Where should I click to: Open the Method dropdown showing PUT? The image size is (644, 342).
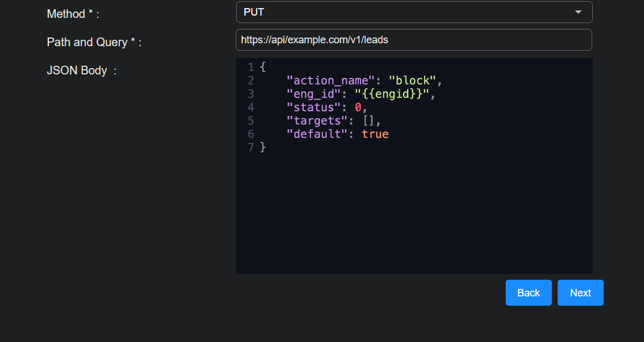[x=403, y=12]
